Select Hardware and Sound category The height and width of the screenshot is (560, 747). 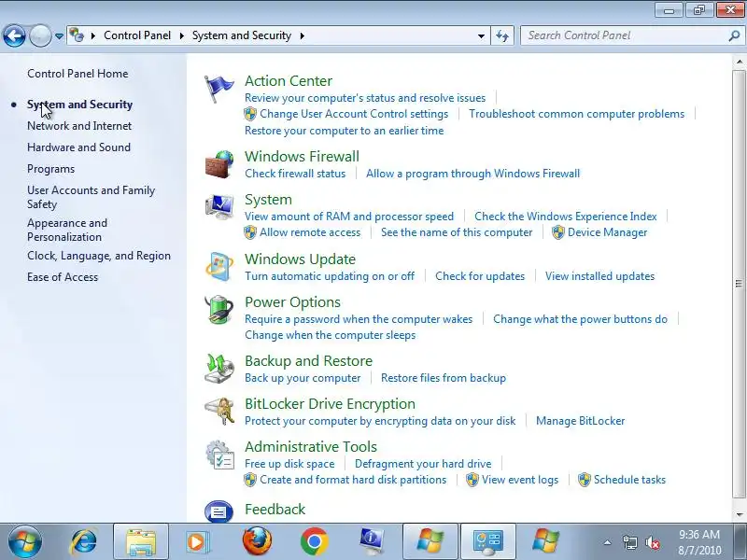coord(78,147)
